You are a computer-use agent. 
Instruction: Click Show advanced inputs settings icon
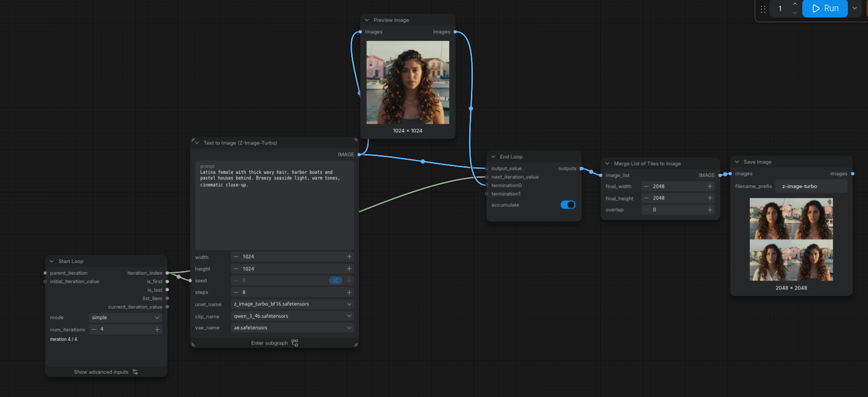point(136,372)
